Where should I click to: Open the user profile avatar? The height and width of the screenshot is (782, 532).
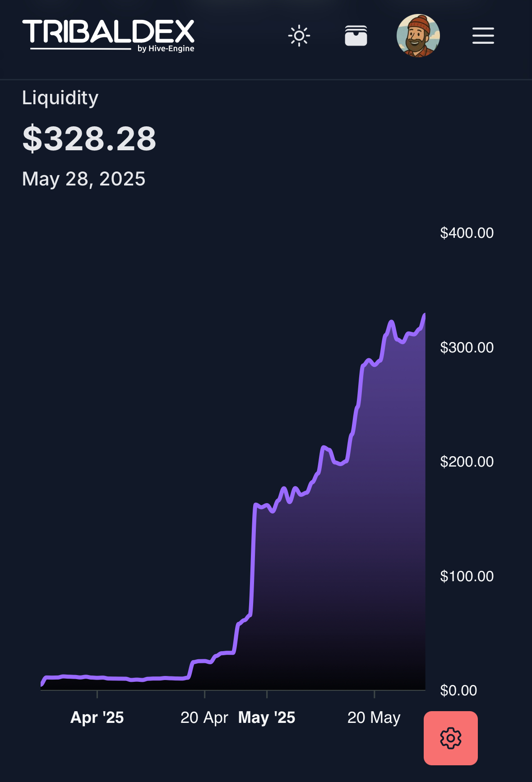coord(418,36)
